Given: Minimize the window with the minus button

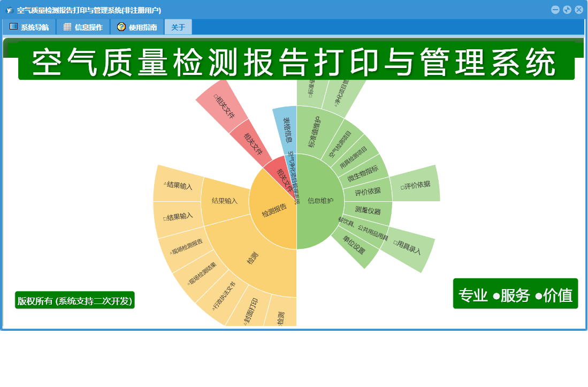Looking at the screenshot, I should point(555,10).
